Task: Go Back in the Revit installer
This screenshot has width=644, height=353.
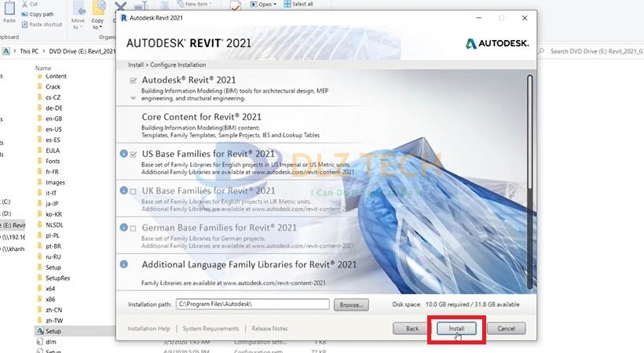Action: [412, 329]
